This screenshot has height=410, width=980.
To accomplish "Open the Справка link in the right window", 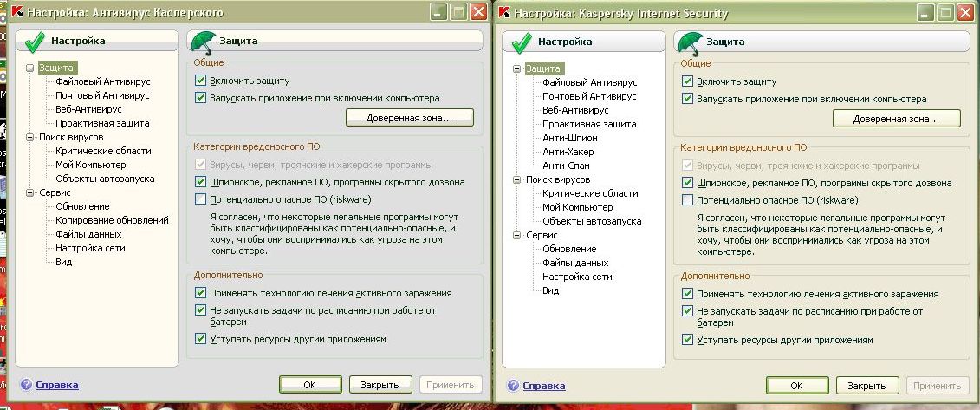I will [x=544, y=386].
